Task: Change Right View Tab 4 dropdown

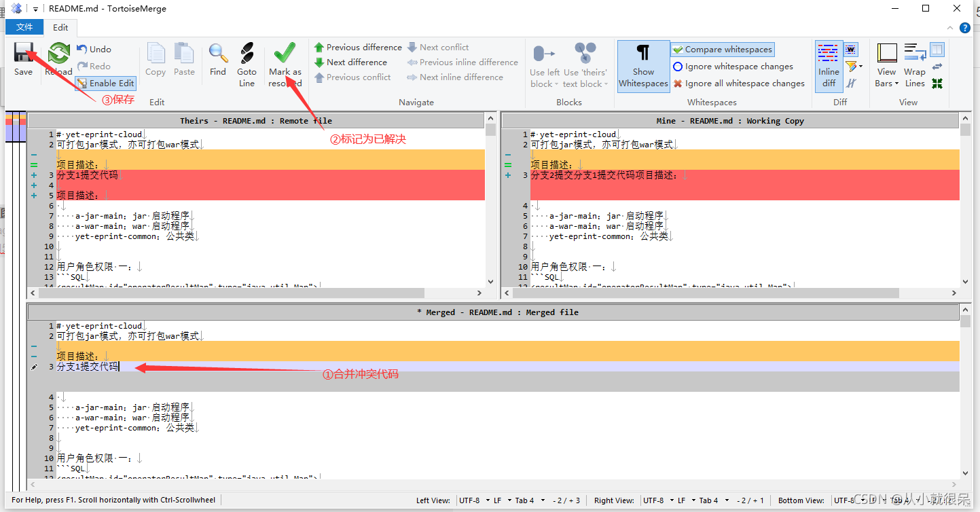Action: click(x=714, y=500)
